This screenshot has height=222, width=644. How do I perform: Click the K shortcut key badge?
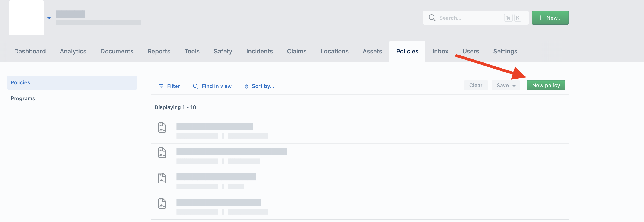[518, 18]
